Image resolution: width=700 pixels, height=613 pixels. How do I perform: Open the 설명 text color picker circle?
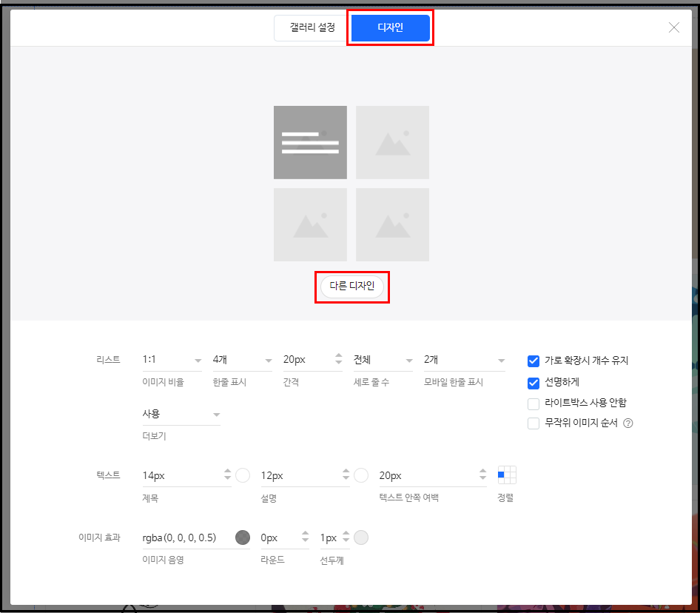click(362, 475)
